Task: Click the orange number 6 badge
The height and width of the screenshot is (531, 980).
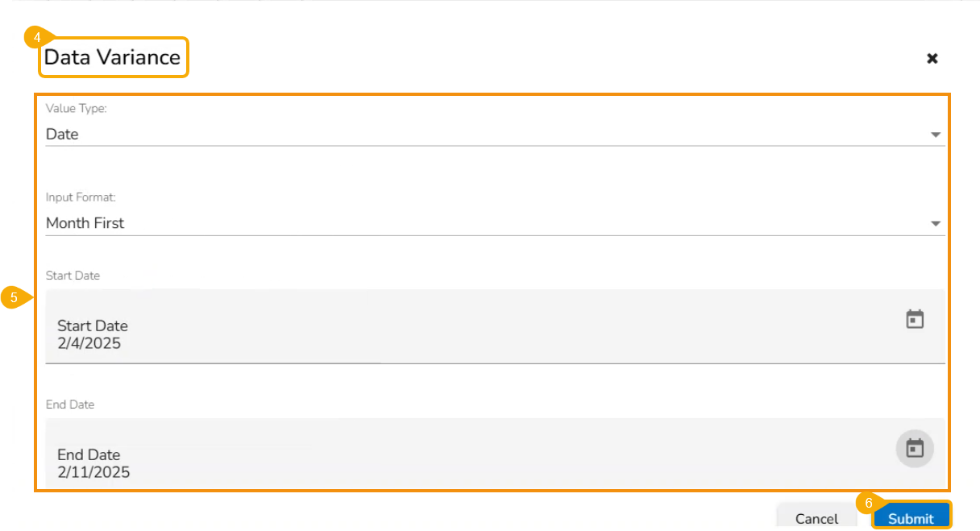Action: 868,503
